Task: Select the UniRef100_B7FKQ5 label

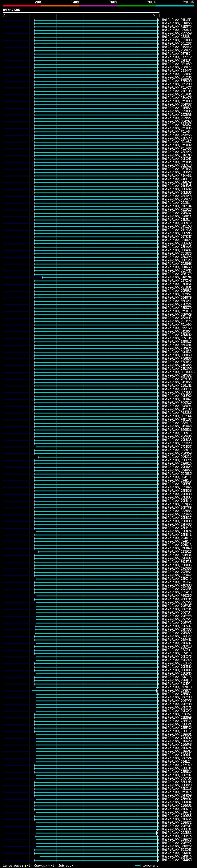Action: 177,81
